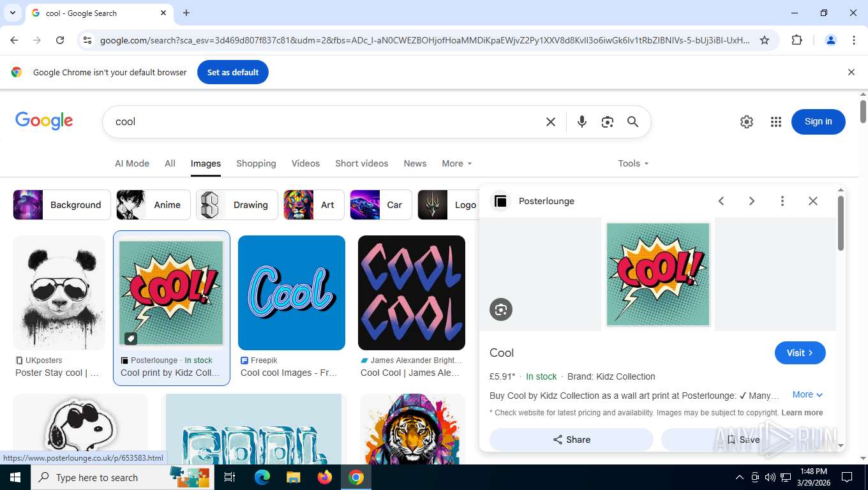Image resolution: width=868 pixels, height=490 pixels.
Task: Go back with the browser back arrow
Action: [14, 40]
